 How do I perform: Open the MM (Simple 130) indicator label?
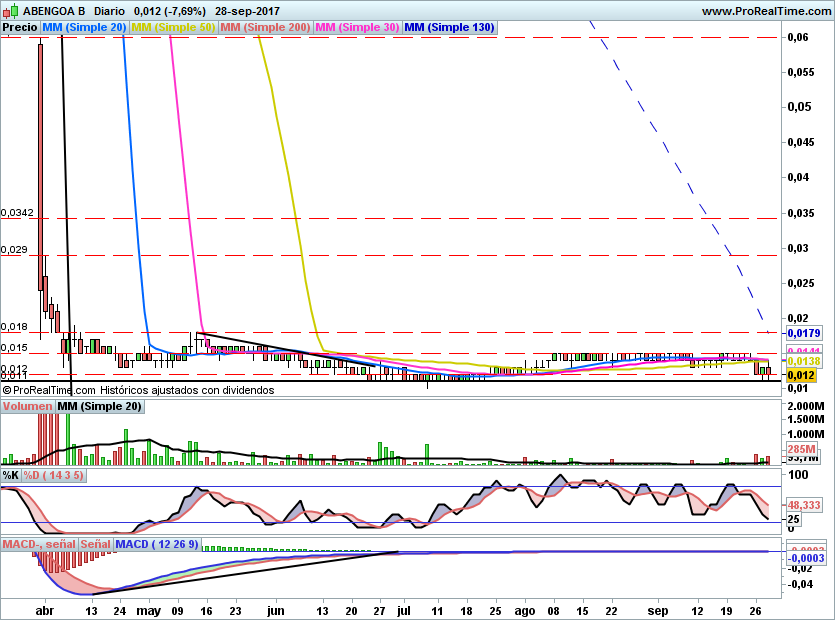(x=449, y=27)
